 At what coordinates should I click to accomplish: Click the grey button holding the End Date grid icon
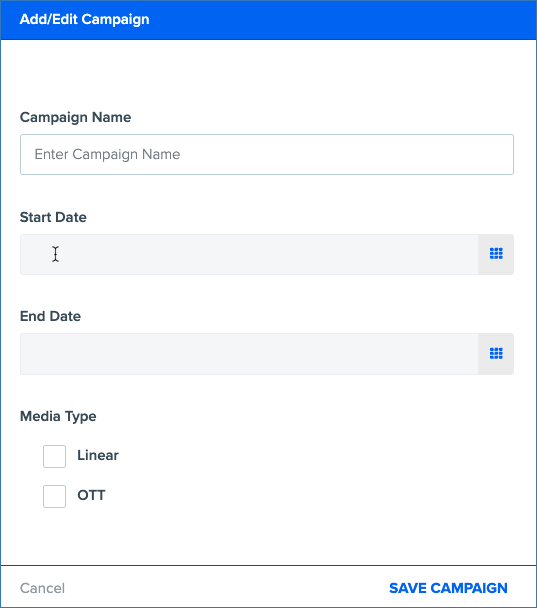pyautogui.click(x=496, y=354)
